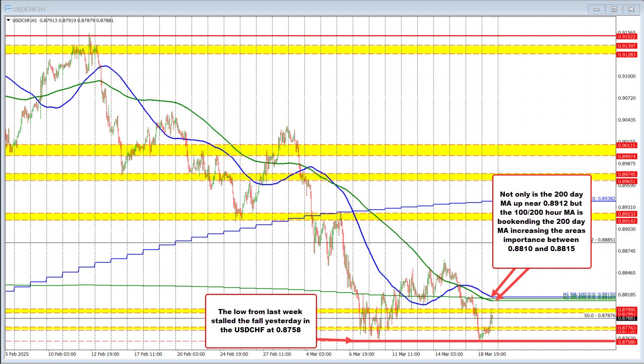644x364 pixels.
Task: Select the 0.89745 price level tag
Action: coord(627,174)
